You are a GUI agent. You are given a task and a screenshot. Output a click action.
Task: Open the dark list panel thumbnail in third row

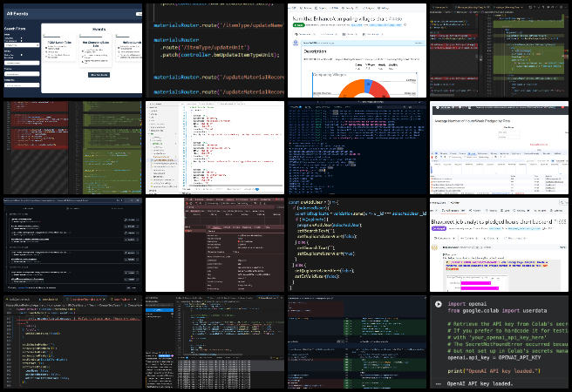[72, 245]
